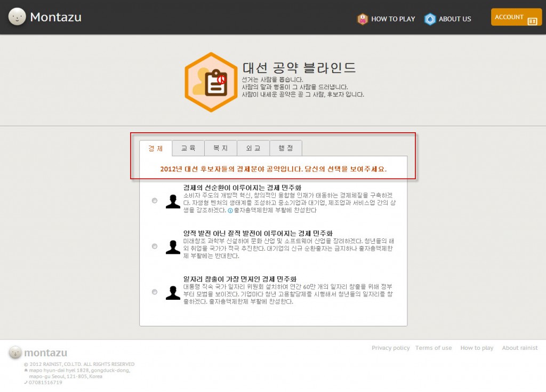Select the radio for 양적 발전 아닌 질적 발전 pledge
The width and height of the screenshot is (546, 392).
[155, 246]
